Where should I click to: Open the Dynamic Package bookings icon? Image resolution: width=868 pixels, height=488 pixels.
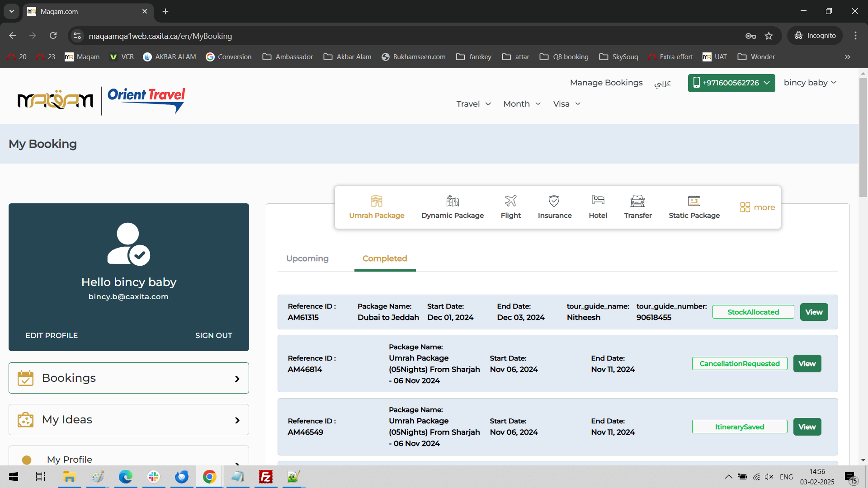click(x=452, y=201)
